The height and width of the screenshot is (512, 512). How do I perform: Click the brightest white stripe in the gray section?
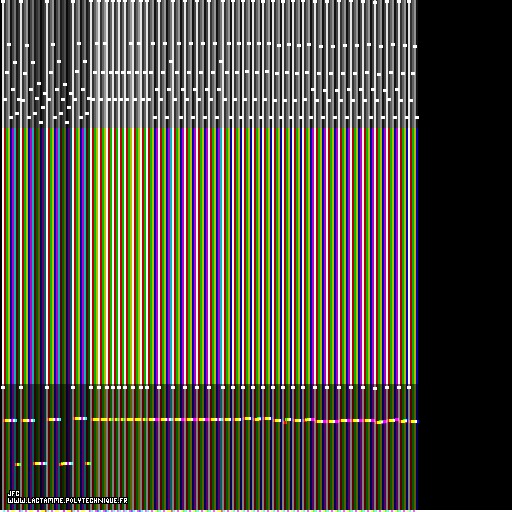(x=105, y=64)
